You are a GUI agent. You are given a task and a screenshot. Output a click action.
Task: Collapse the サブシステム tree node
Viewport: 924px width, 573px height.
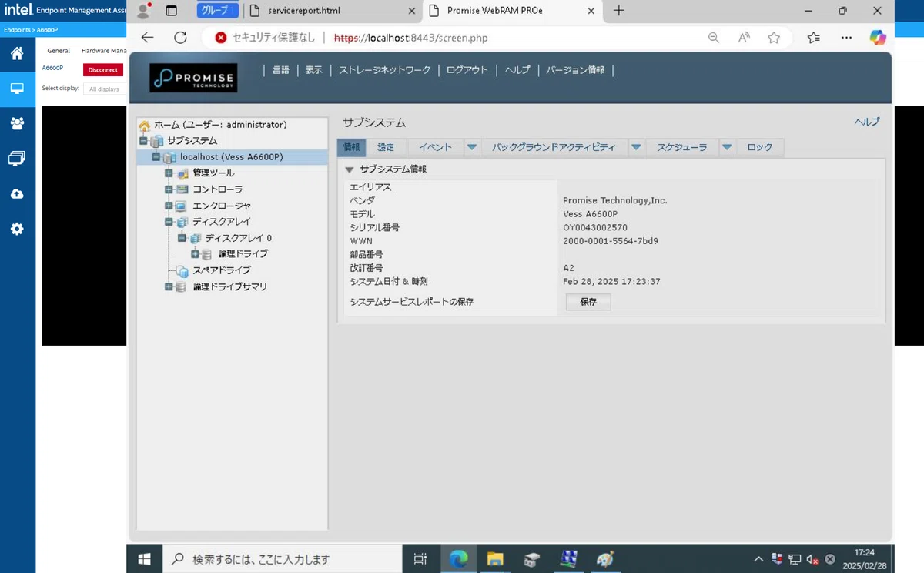point(143,141)
